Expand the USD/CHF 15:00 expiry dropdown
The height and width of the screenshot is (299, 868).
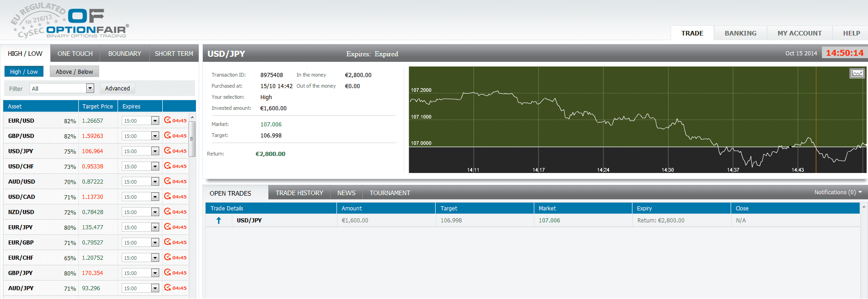[x=155, y=166]
